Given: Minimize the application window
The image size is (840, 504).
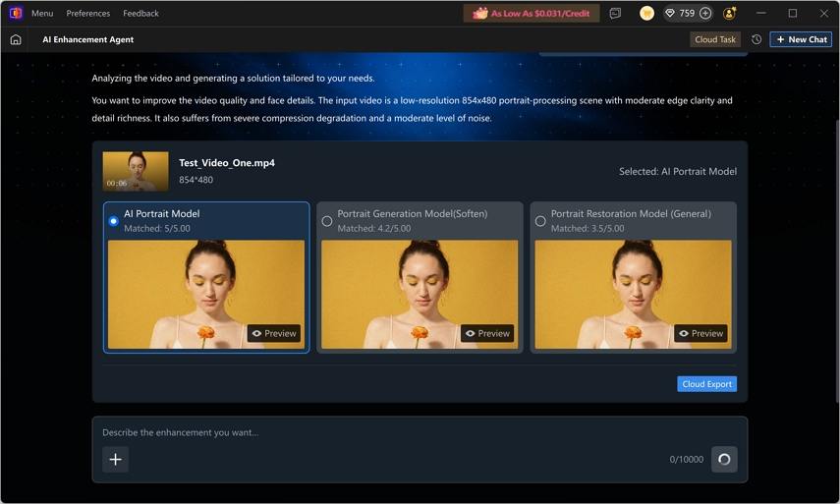Looking at the screenshot, I should pyautogui.click(x=760, y=14).
